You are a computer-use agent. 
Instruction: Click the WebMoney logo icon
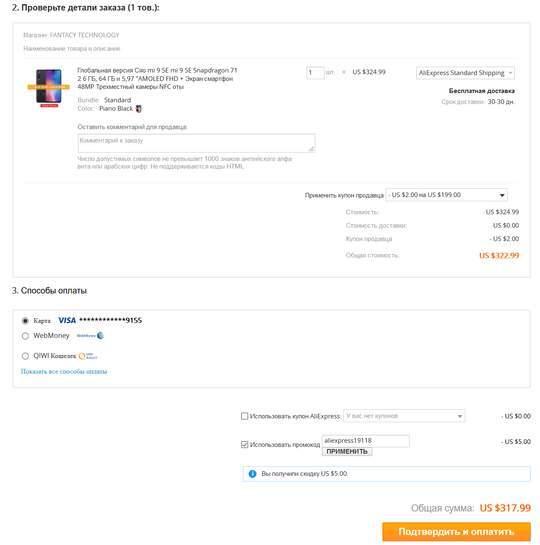tap(90, 335)
